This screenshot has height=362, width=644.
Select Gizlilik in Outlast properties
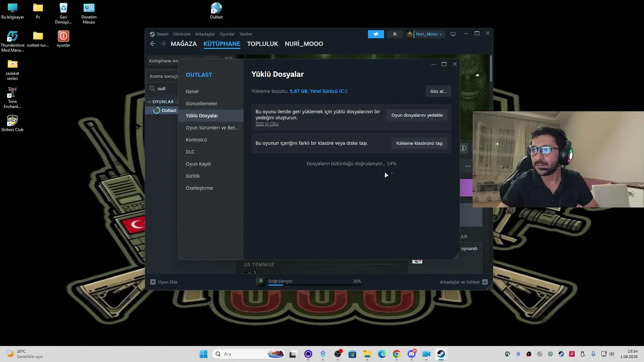(211, 176)
